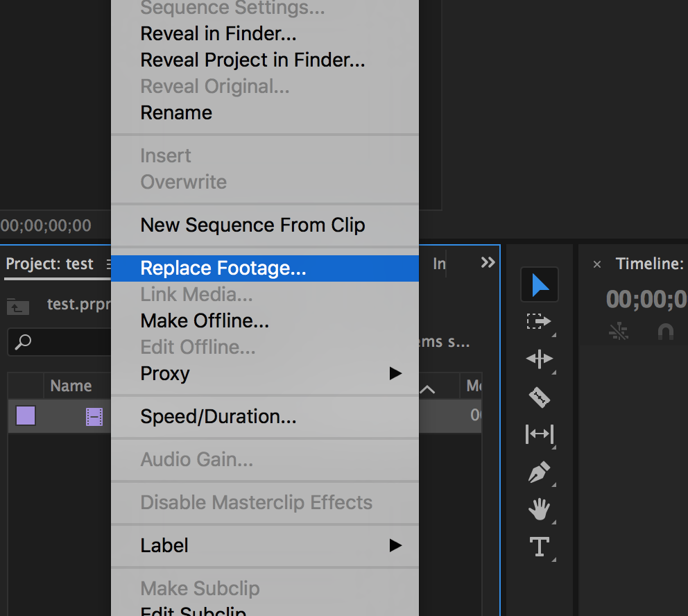The height and width of the screenshot is (616, 688).
Task: Click Make Offline option
Action: 205,321
